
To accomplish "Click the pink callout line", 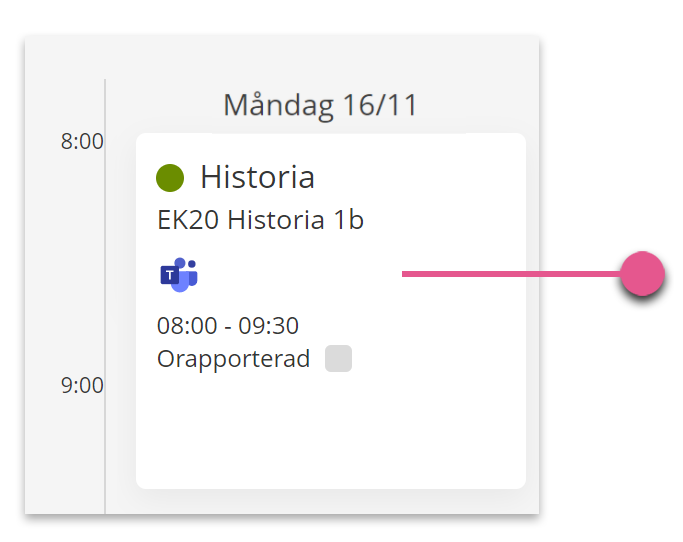I will tap(511, 274).
